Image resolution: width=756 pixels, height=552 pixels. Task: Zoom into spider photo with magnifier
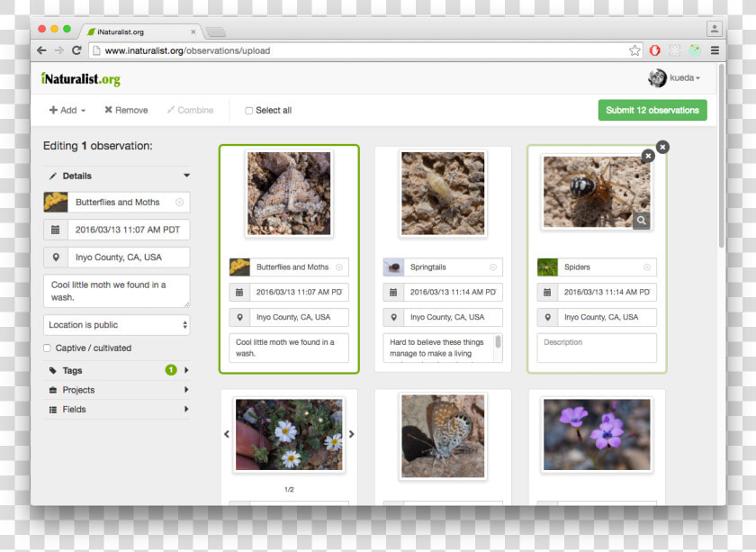click(641, 221)
